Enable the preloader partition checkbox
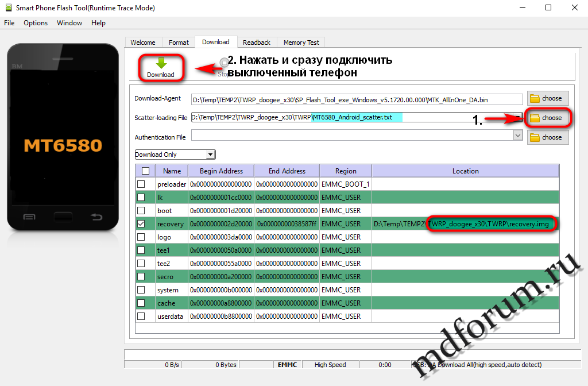Image resolution: width=588 pixels, height=386 pixels. coord(141,184)
